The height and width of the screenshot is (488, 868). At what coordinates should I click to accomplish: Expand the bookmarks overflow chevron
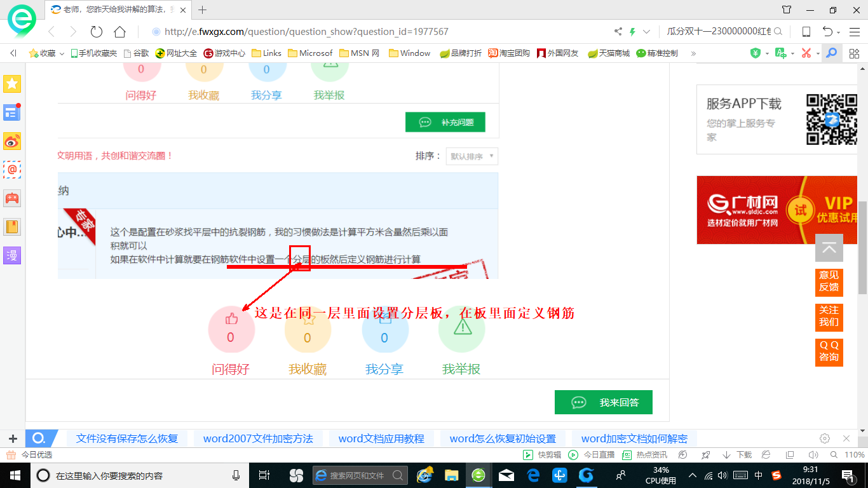pos(693,53)
